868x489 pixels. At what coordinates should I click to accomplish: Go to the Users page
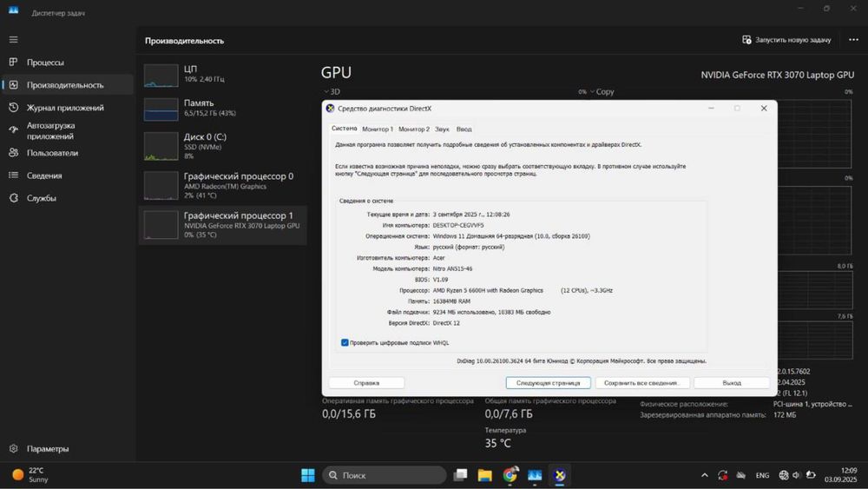(x=68, y=153)
